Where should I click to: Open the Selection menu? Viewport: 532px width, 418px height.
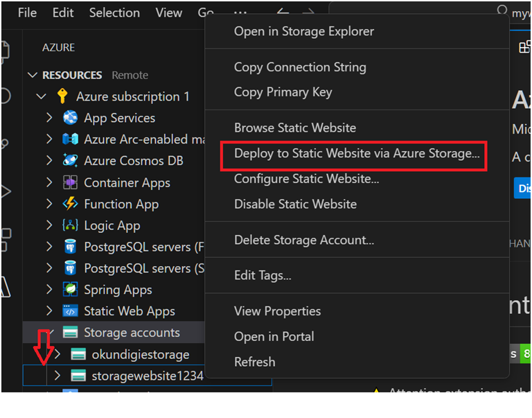click(x=114, y=13)
